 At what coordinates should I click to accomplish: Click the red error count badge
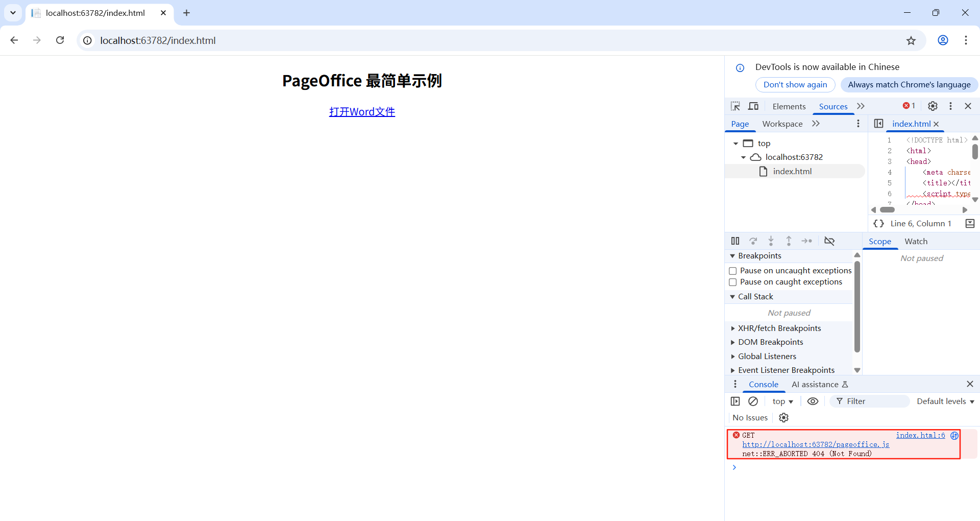click(909, 106)
